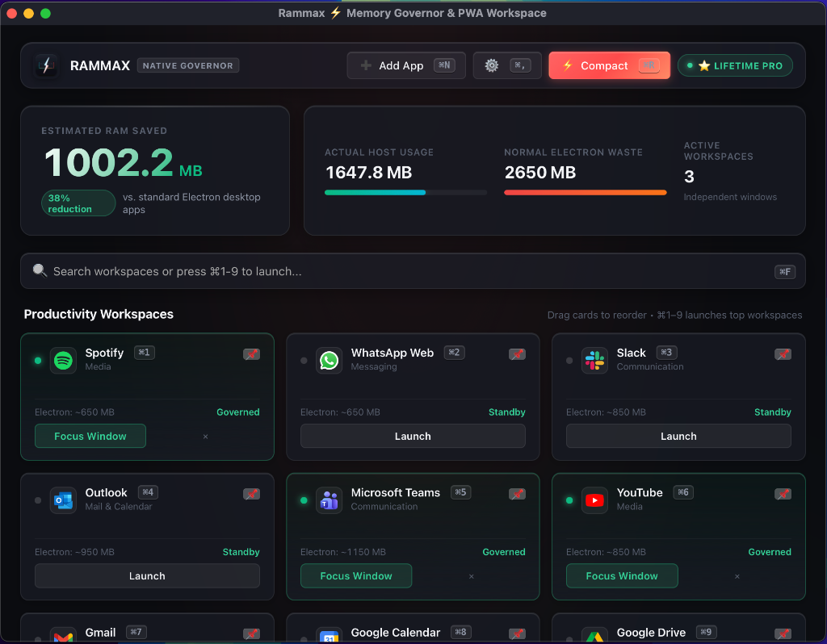Viewport: 827px width, 644px height.
Task: Click the green status dot on Spotify
Action: 38,361
